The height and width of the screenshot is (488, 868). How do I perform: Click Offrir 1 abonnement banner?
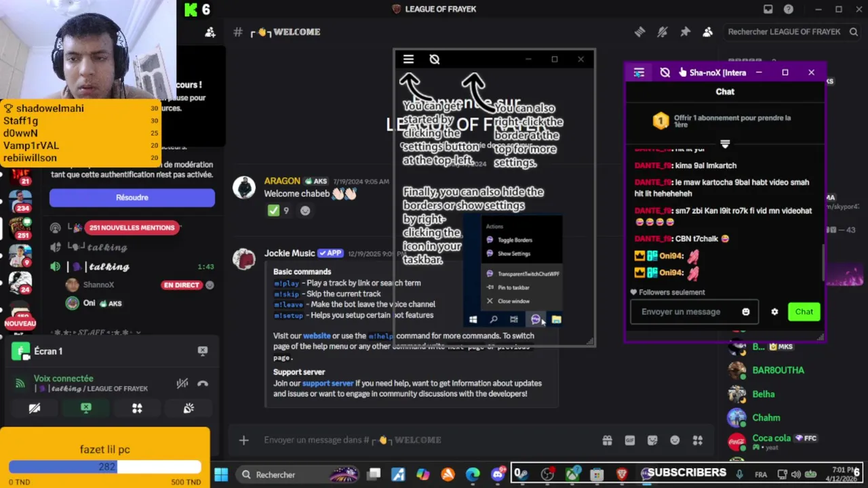(x=724, y=121)
